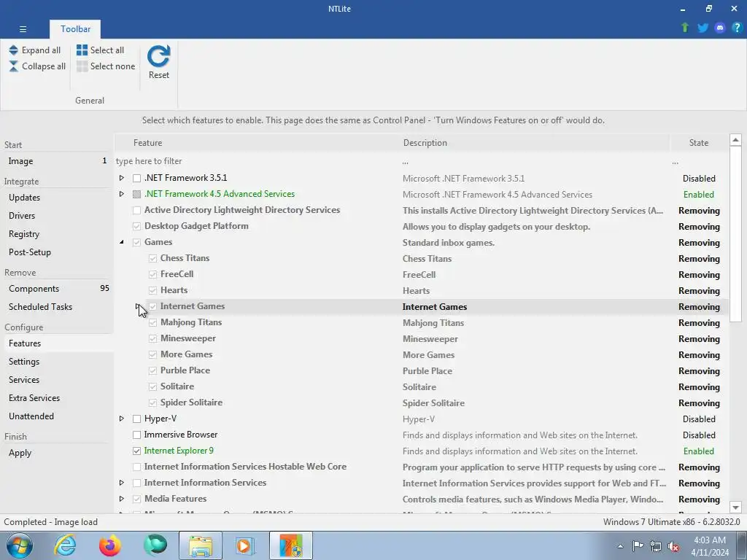The image size is (747, 560).
Task: Click the taskbar clock showing 4:03 AM
Action: tap(710, 546)
